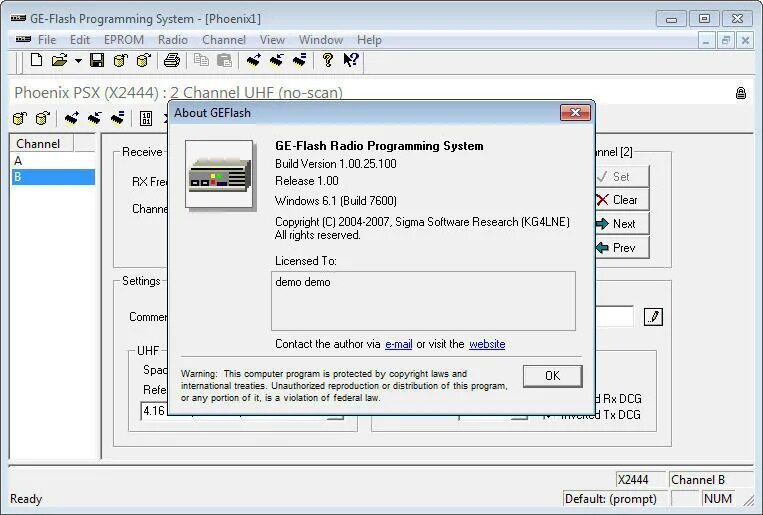Follow the e-mail link to contact the author
The width and height of the screenshot is (763, 515).
point(399,344)
